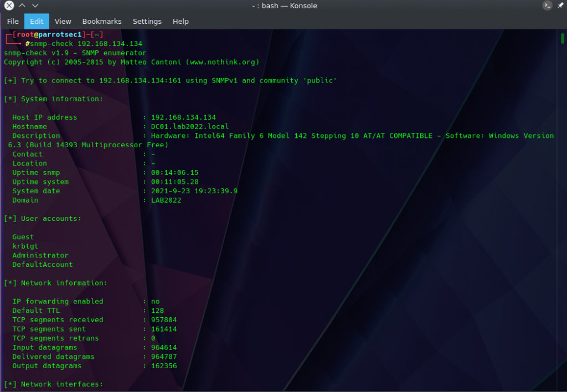Click the command snmp-check 192.168.134.134

[86, 44]
